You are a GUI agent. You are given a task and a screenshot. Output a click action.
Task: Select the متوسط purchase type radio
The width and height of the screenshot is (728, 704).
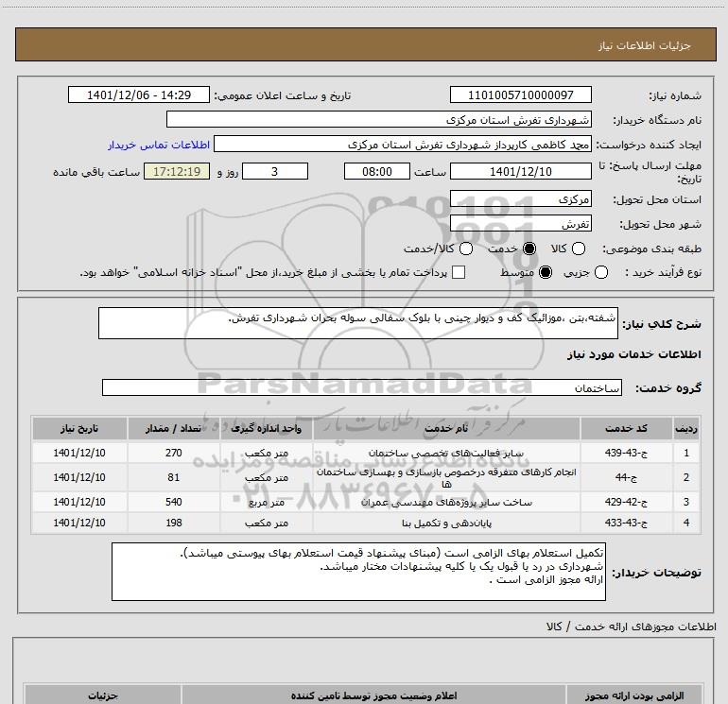(546, 272)
